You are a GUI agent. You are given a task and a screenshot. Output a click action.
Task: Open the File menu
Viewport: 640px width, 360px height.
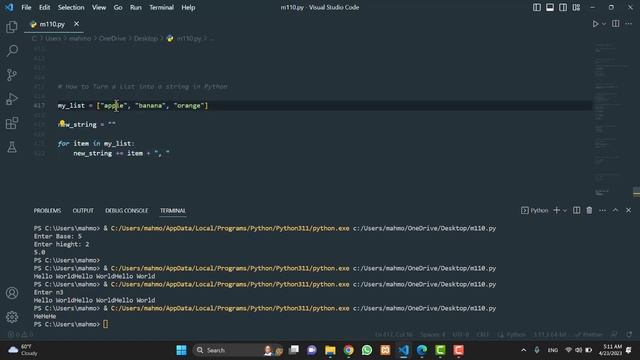(26, 7)
